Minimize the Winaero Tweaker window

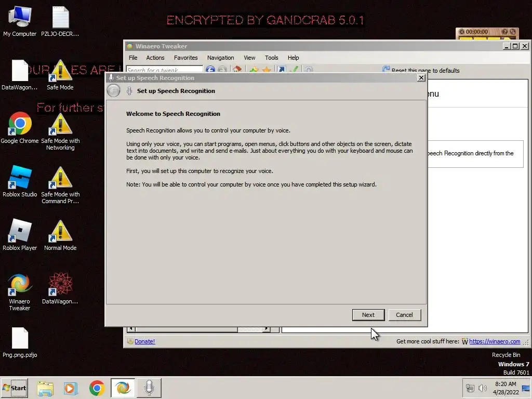click(x=507, y=46)
